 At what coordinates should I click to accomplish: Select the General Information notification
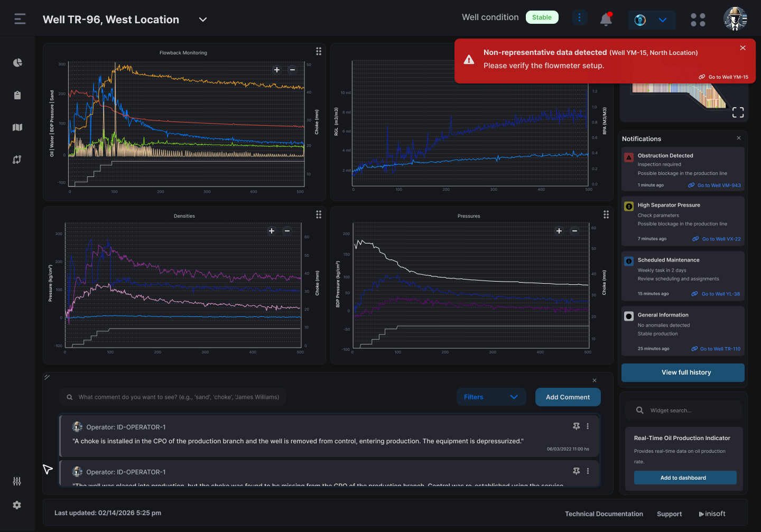(x=683, y=331)
